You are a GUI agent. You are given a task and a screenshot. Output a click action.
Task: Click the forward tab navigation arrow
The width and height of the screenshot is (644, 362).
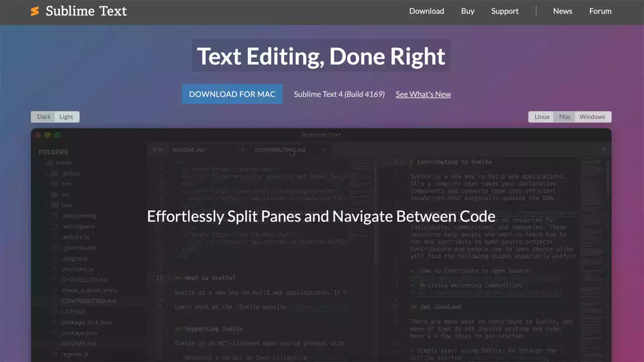160,150
